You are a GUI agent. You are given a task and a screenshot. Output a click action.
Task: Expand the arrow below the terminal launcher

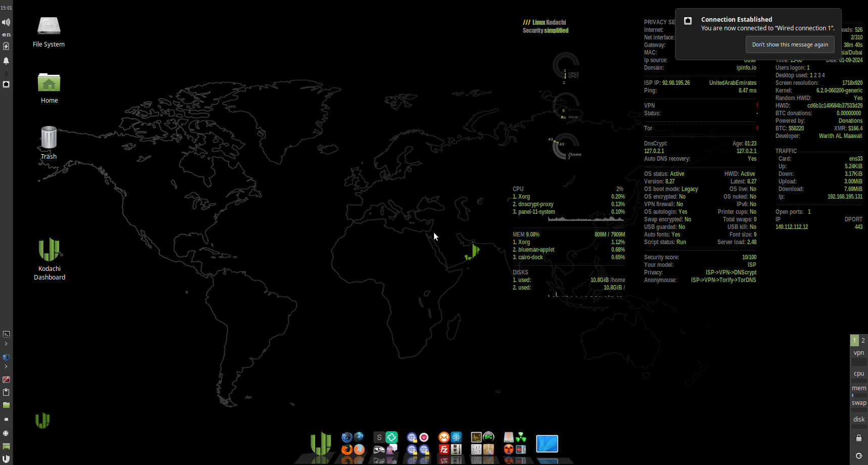6,344
